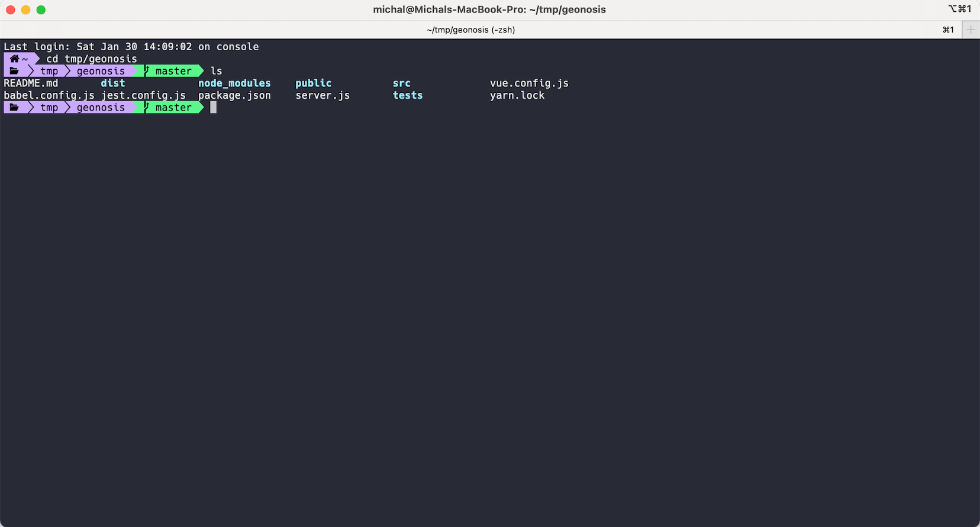Click the new tab plus button

pyautogui.click(x=971, y=30)
